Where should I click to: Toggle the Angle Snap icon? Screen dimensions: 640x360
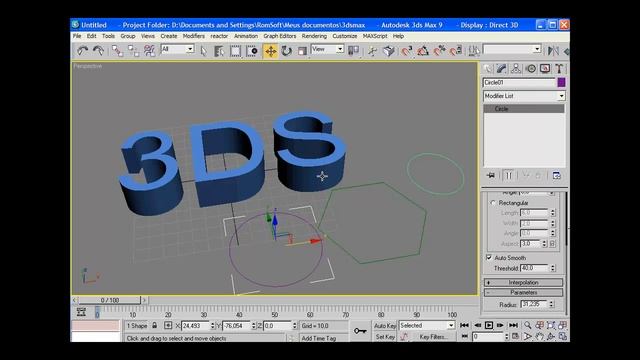423,51
